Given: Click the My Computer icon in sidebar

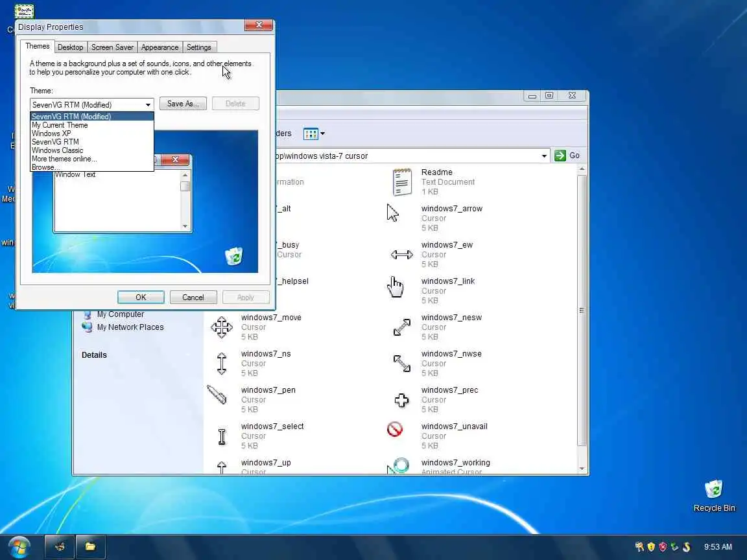Looking at the screenshot, I should point(88,315).
